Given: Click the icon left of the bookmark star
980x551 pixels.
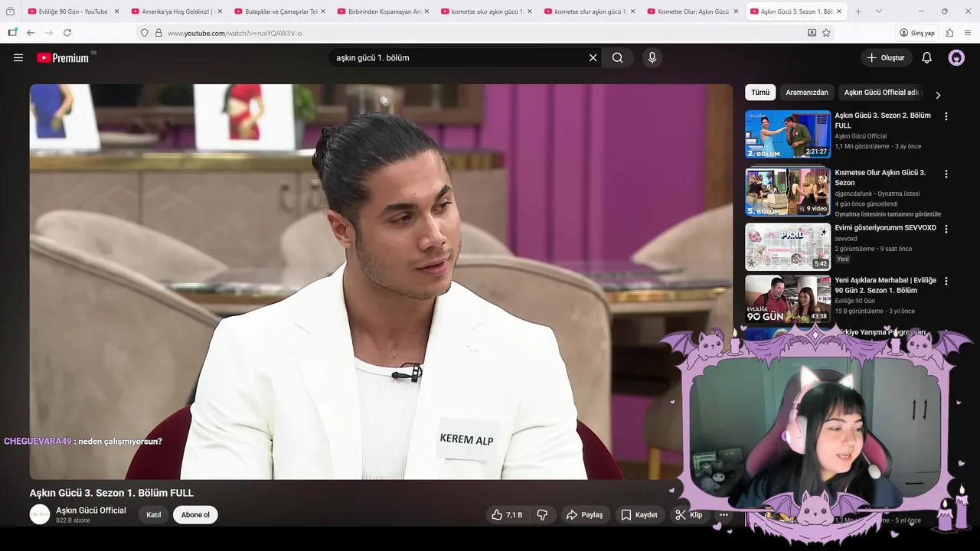Looking at the screenshot, I should coord(812,33).
